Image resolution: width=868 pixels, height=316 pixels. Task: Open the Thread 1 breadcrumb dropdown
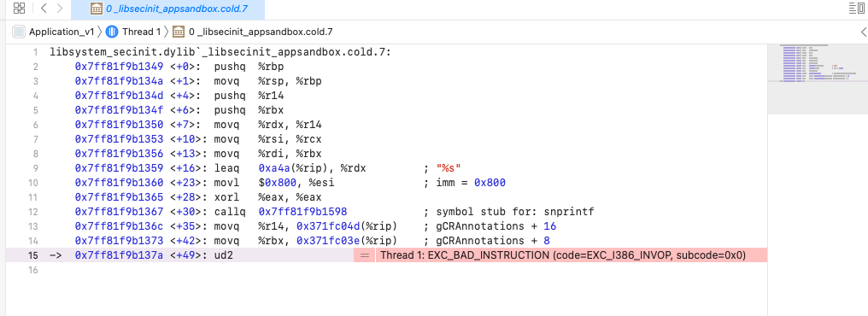pos(141,32)
